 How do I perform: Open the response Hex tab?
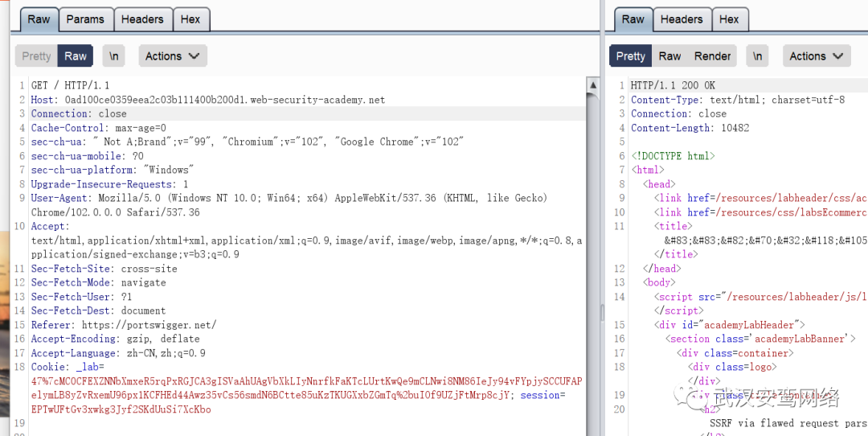click(729, 19)
